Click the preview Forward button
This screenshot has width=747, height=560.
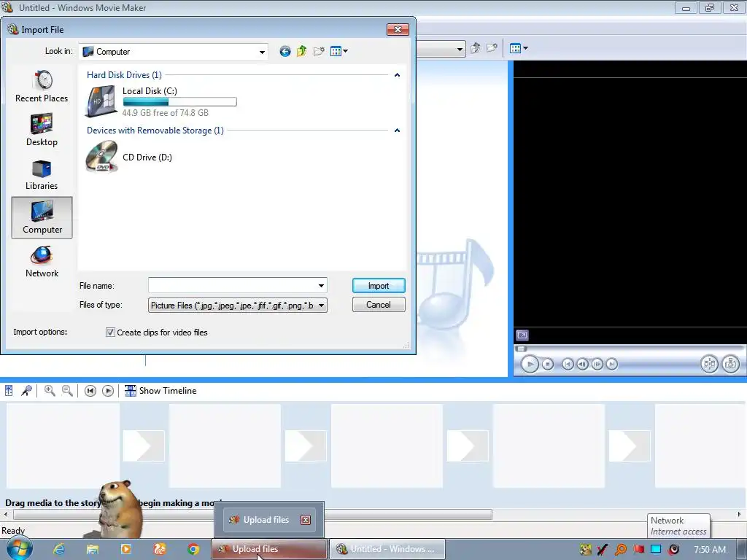pyautogui.click(x=612, y=365)
